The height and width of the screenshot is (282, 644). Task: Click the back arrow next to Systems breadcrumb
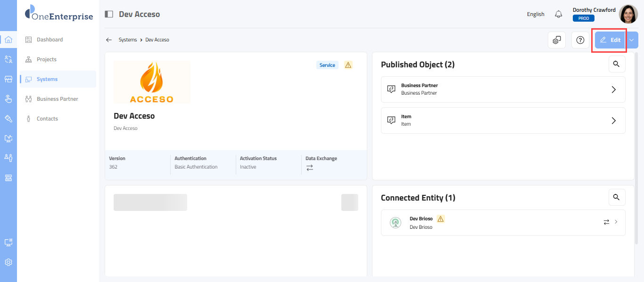[x=109, y=40]
